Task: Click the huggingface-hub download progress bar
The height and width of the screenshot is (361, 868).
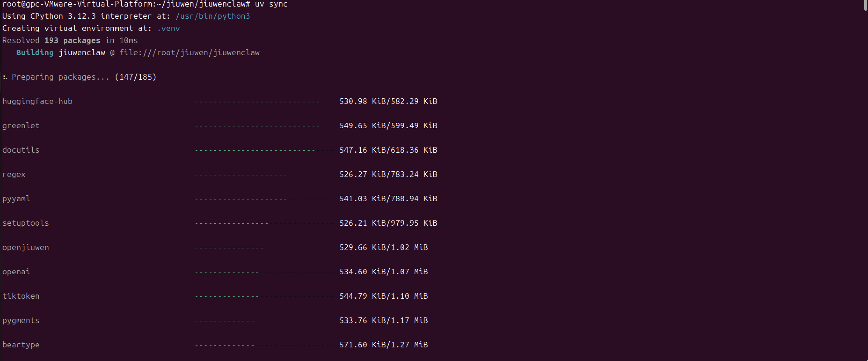Action: coord(265,101)
